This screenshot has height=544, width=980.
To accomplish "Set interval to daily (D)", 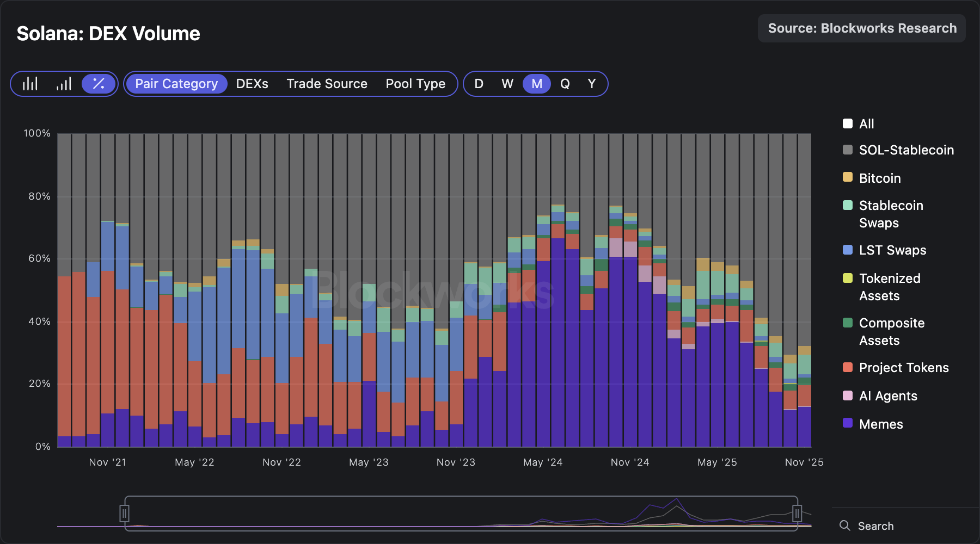I will click(479, 84).
